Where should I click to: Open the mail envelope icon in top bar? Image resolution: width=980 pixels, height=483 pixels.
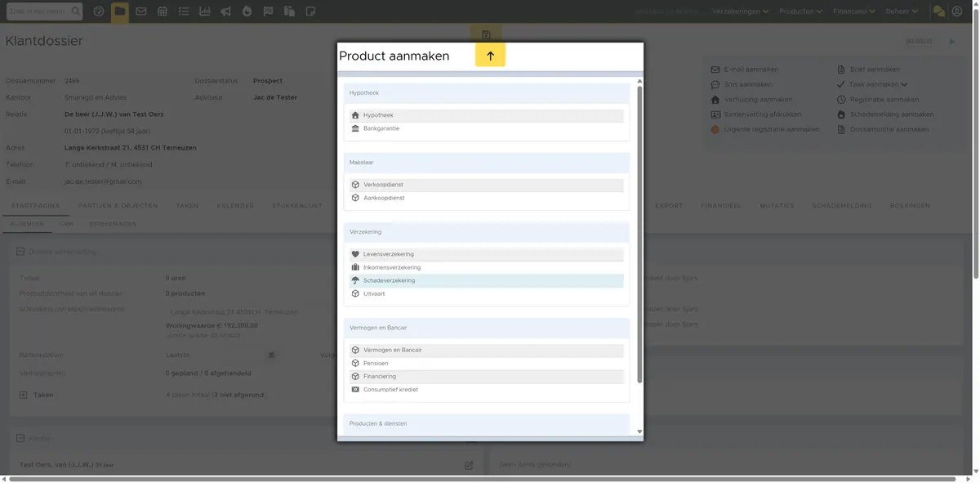(141, 11)
